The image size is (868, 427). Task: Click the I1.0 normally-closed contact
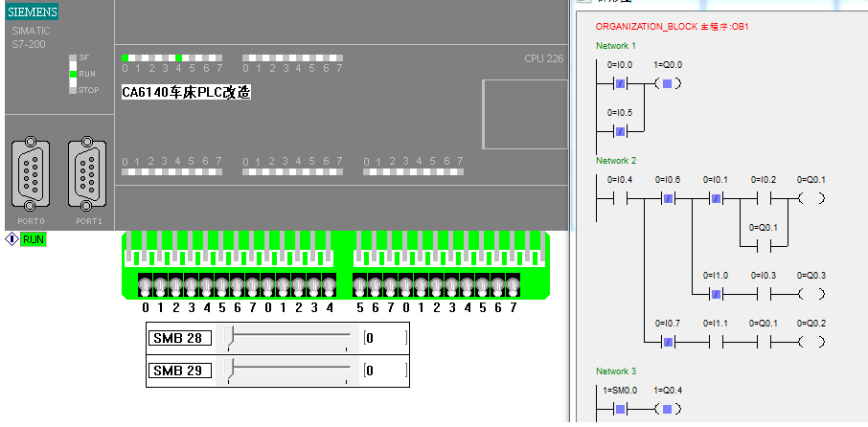[716, 294]
